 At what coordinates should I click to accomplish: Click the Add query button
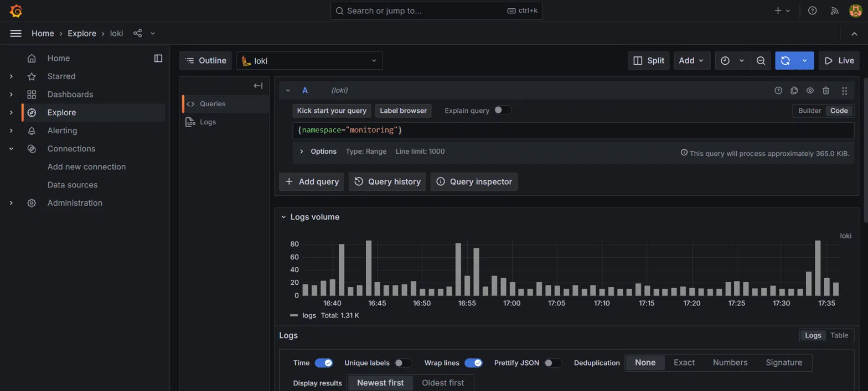[x=312, y=181]
